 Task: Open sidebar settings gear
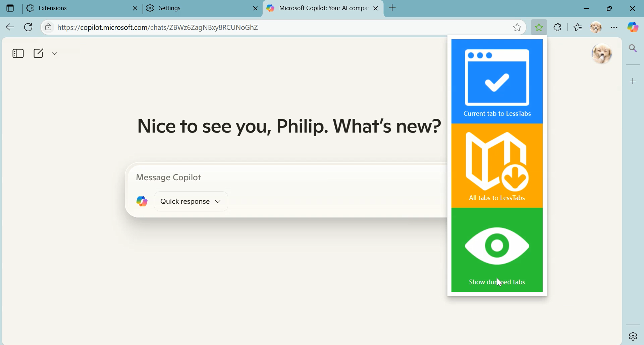(x=634, y=336)
